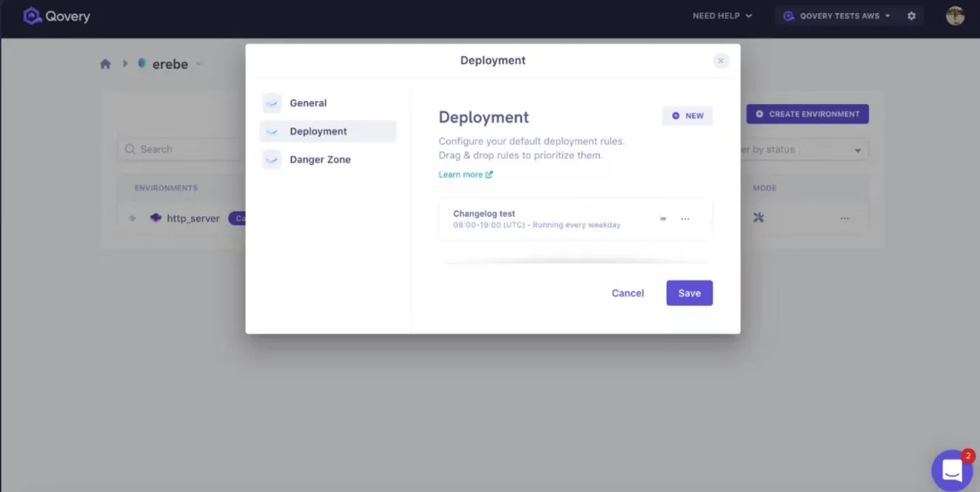
Task: Save the deployment rules
Action: 689,292
